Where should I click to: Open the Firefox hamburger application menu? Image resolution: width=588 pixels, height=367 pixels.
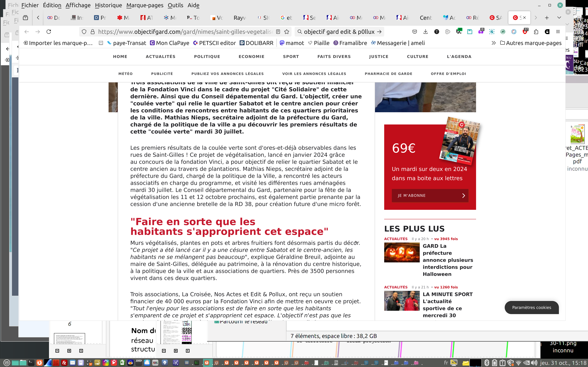(558, 32)
